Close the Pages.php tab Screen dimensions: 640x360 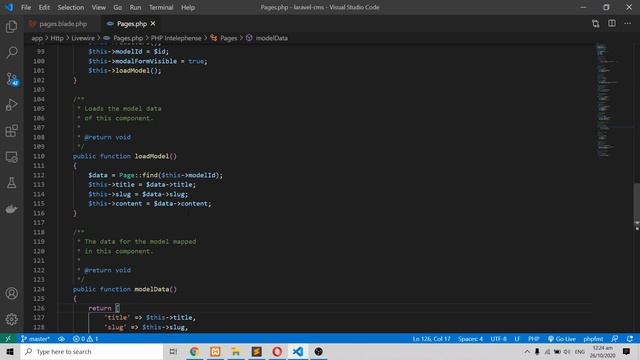153,24
